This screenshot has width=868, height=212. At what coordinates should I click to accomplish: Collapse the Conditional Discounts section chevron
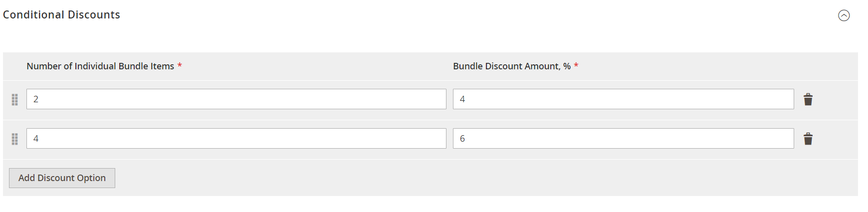tap(844, 15)
